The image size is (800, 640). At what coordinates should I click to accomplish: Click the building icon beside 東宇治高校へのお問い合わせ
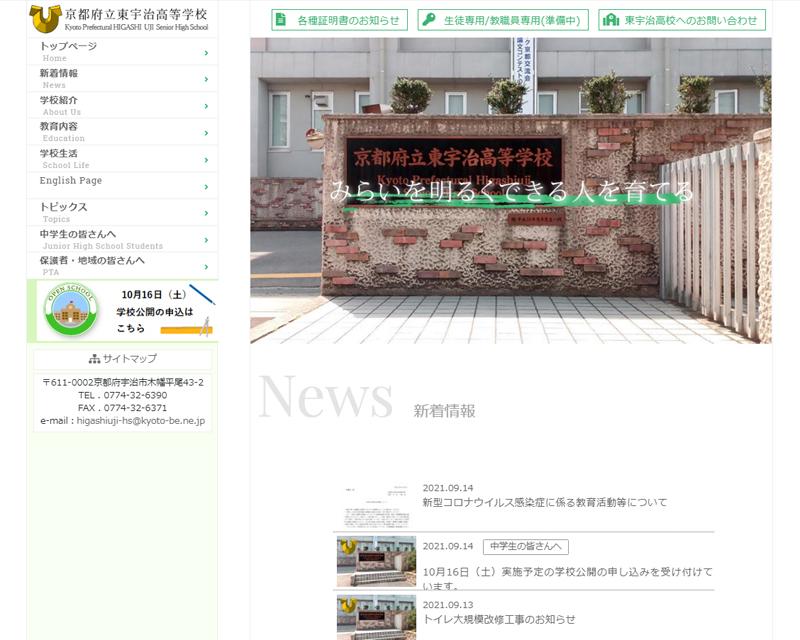[x=610, y=20]
